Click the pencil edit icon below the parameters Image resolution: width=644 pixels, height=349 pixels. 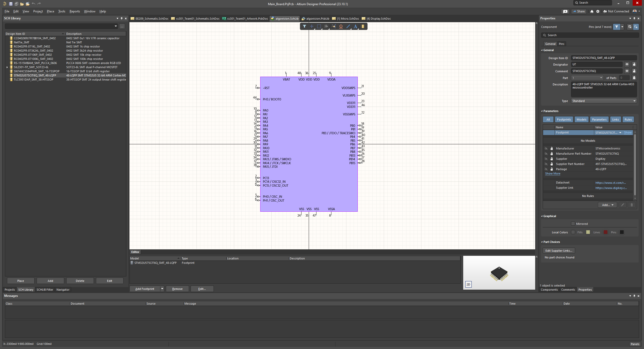623,205
